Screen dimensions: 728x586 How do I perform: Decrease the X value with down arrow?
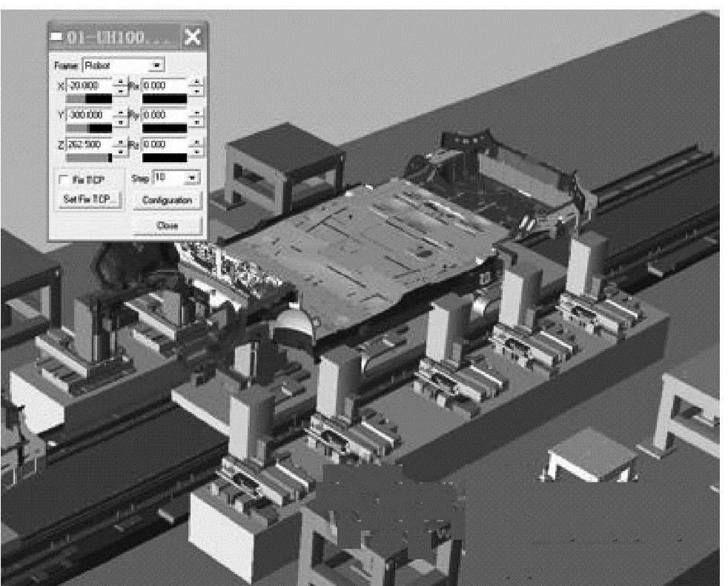121,91
